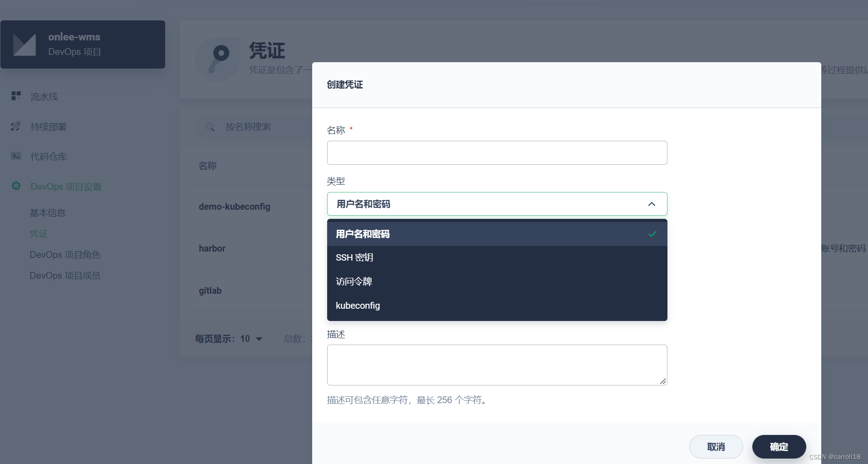Viewport: 868px width, 464px height.
Task: Click the continuous deployment (持续部署) icon
Action: coord(16,126)
